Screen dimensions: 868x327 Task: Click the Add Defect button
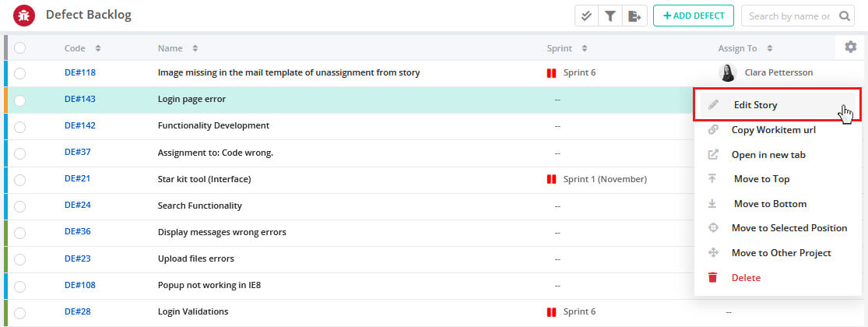(694, 16)
